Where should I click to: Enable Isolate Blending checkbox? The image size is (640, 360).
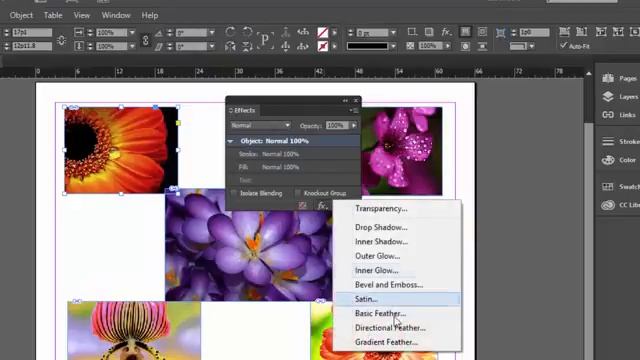(x=234, y=193)
